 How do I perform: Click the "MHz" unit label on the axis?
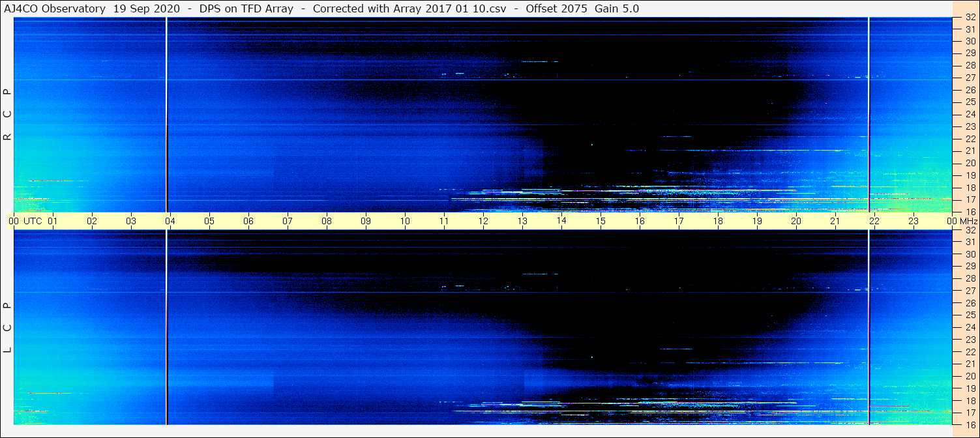[969, 221]
